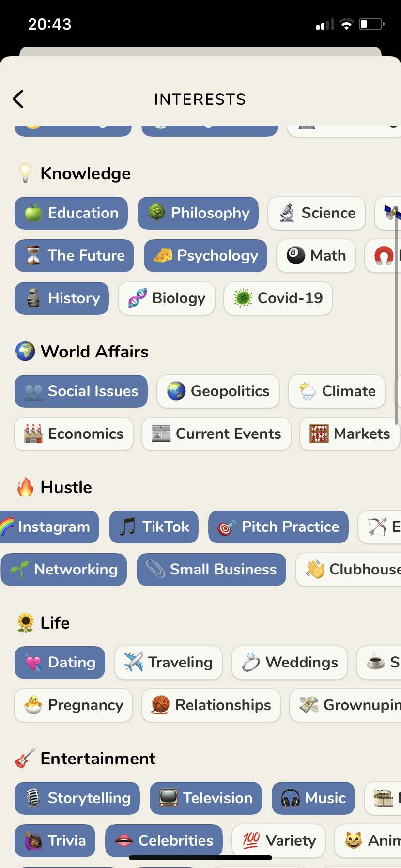This screenshot has height=868, width=401.
Task: Tap the abacus icon in Markets
Action: (319, 434)
